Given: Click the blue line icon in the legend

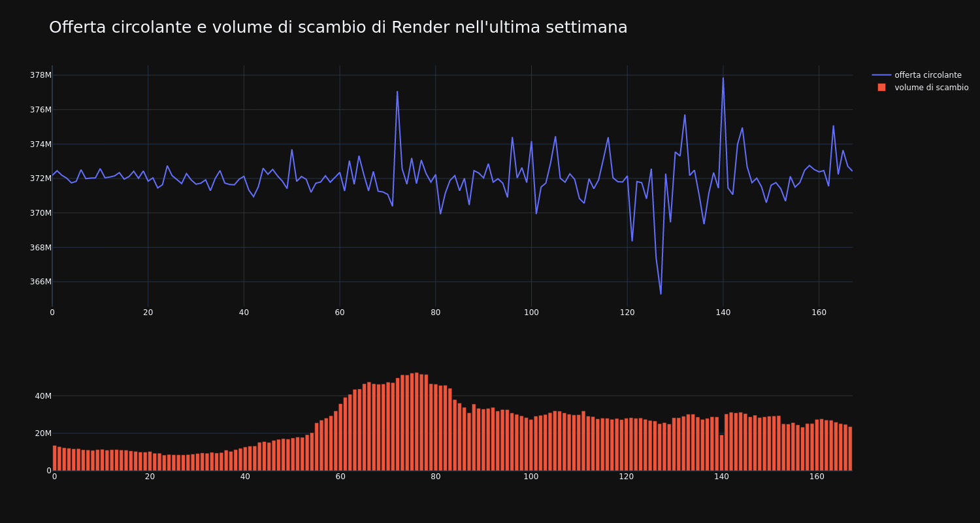Looking at the screenshot, I should (x=881, y=75).
